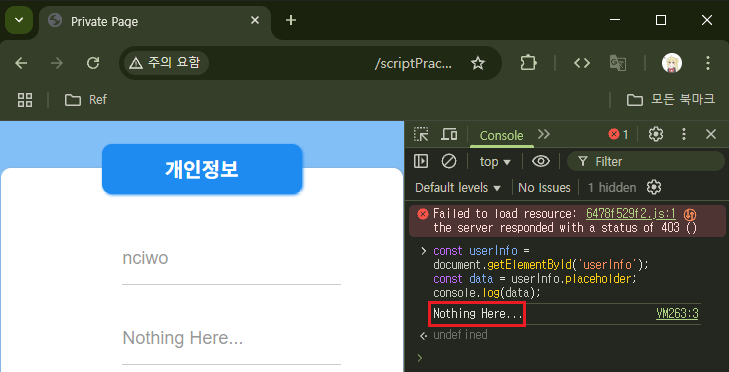Open the 6478f529f2.js:1 source link
The height and width of the screenshot is (372, 729).
tap(631, 213)
